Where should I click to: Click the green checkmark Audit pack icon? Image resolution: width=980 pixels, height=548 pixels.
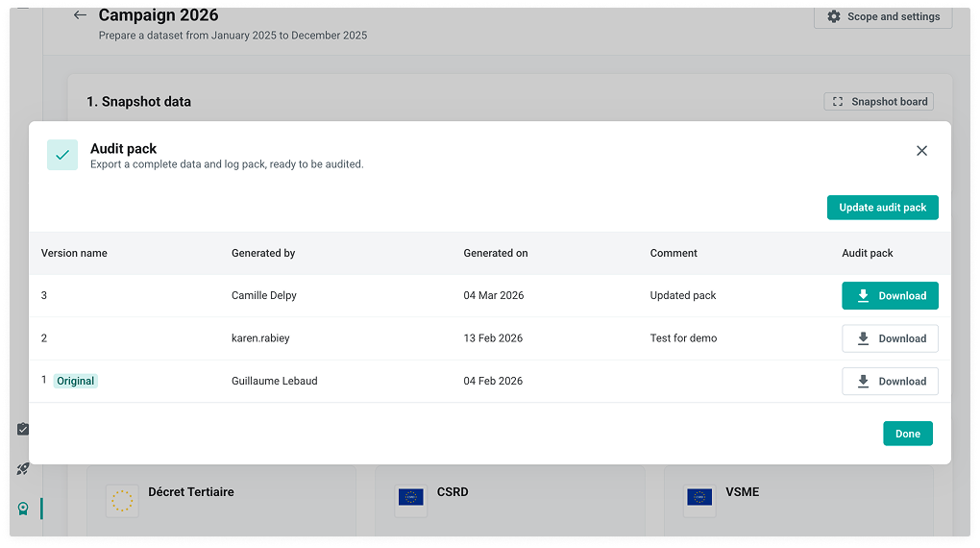[62, 155]
